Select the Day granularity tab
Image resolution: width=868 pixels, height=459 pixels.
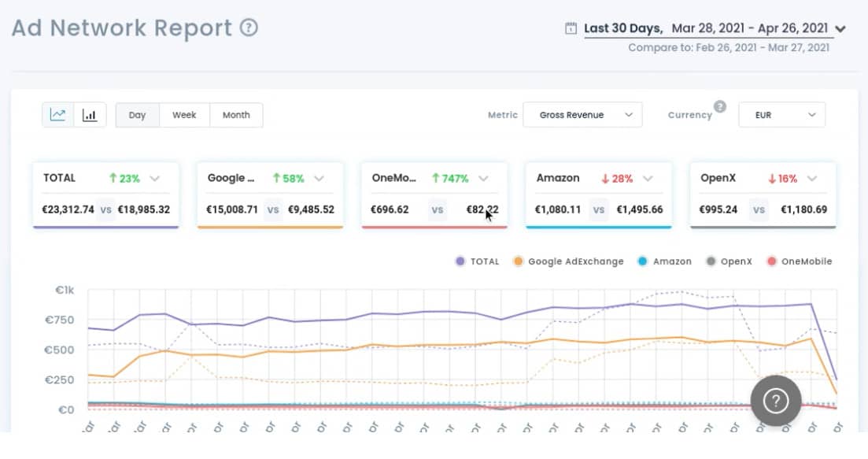[137, 115]
